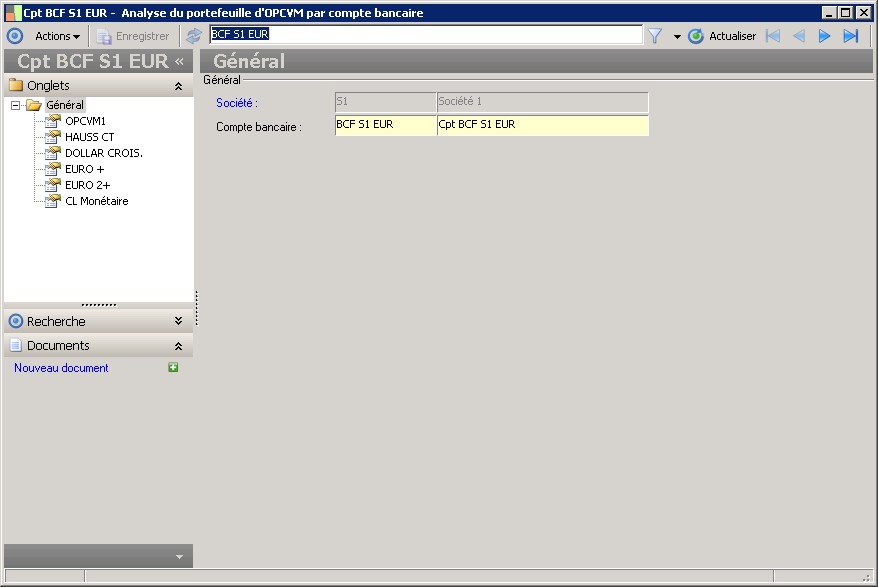Viewport: 878px width, 587px height.
Task: Click the Société 1 name field
Action: [x=542, y=102]
